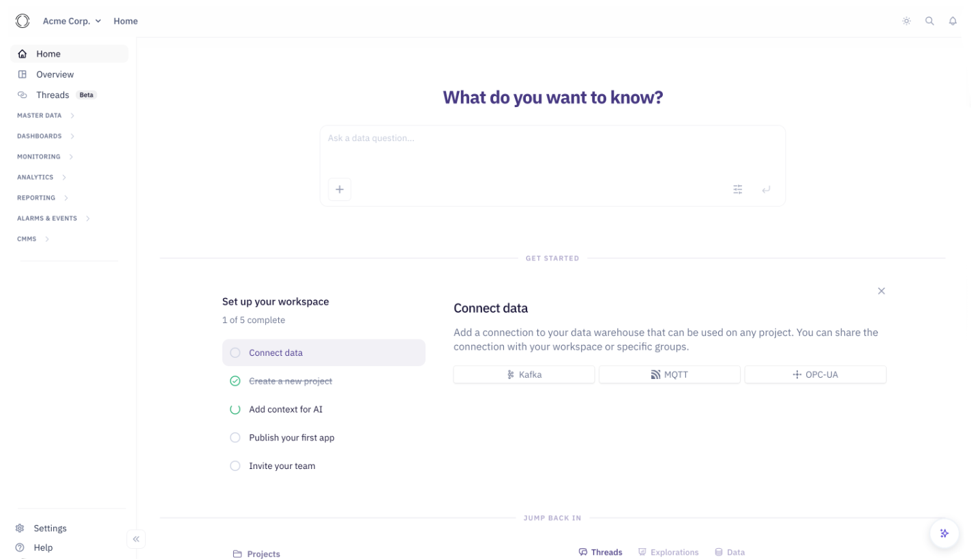Choose the OPC-UA connection button
This screenshot has height=559, width=980.
(x=815, y=375)
